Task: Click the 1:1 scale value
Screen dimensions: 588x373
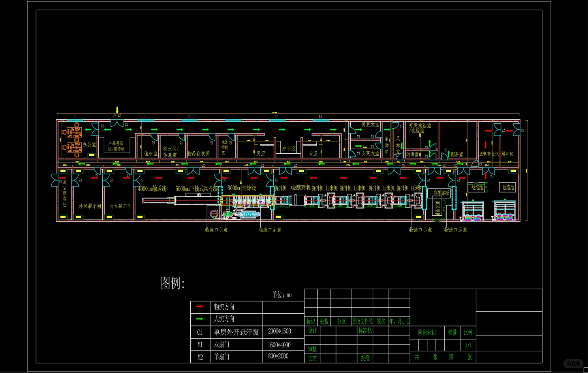Action: click(468, 345)
